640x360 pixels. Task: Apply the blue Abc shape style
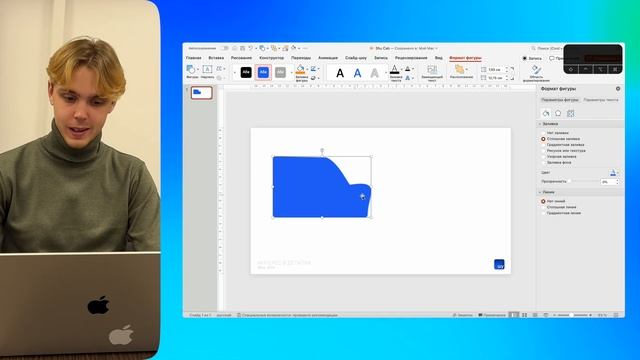263,73
